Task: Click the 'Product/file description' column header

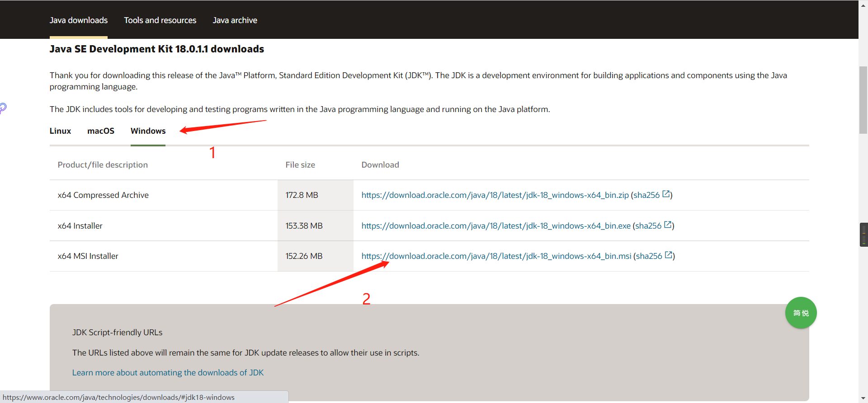Action: point(103,165)
